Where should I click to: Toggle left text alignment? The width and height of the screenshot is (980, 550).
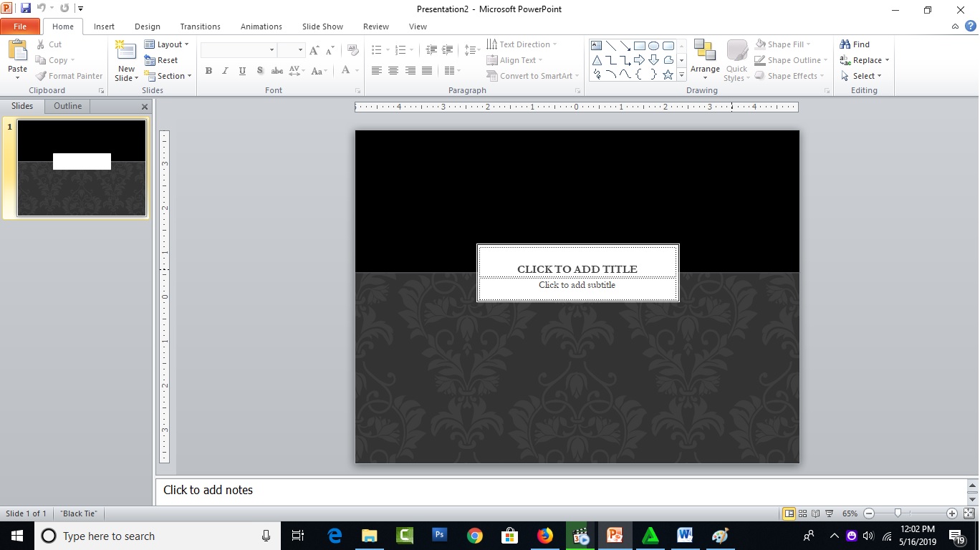pyautogui.click(x=376, y=70)
